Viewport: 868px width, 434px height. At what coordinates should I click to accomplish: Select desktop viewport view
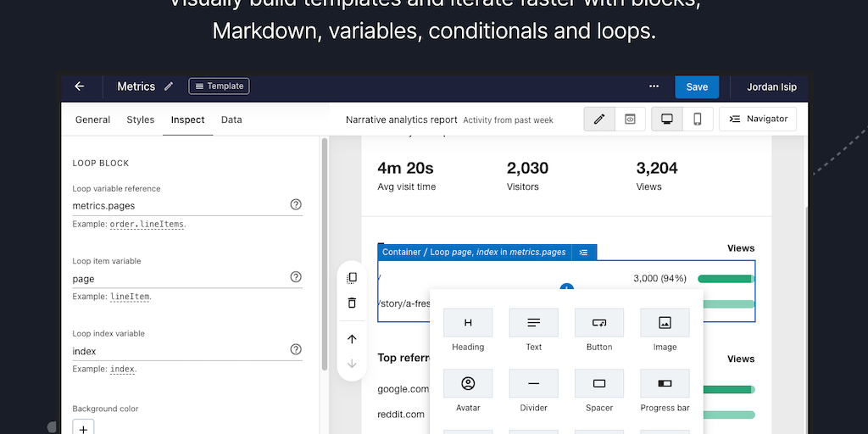pos(667,119)
